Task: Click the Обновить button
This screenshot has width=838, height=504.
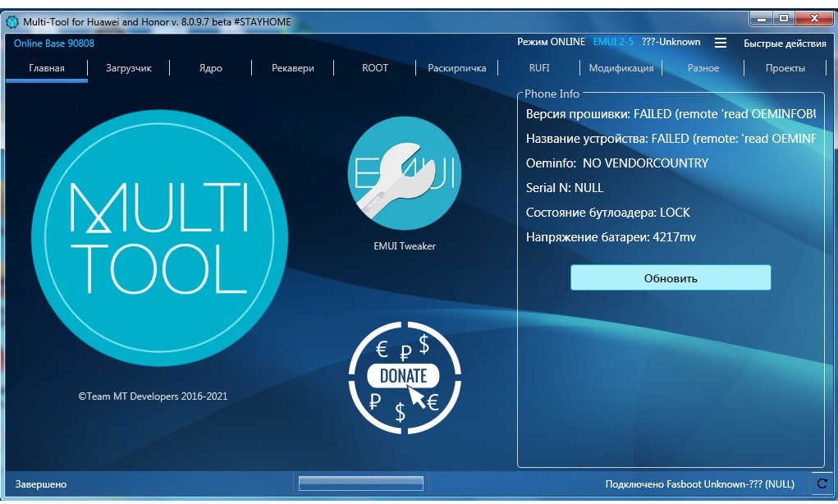Action: (x=671, y=278)
